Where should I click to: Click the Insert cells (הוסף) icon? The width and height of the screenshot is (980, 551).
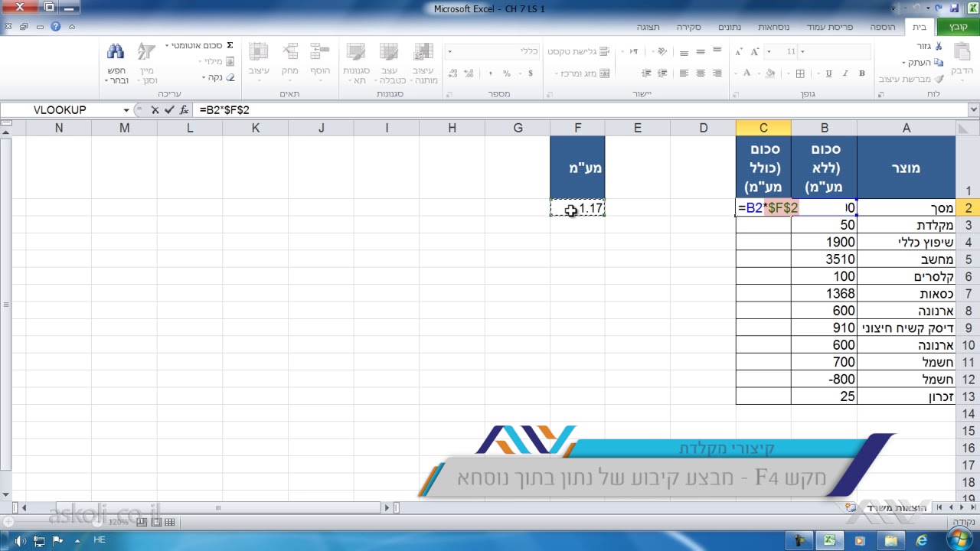[x=319, y=52]
